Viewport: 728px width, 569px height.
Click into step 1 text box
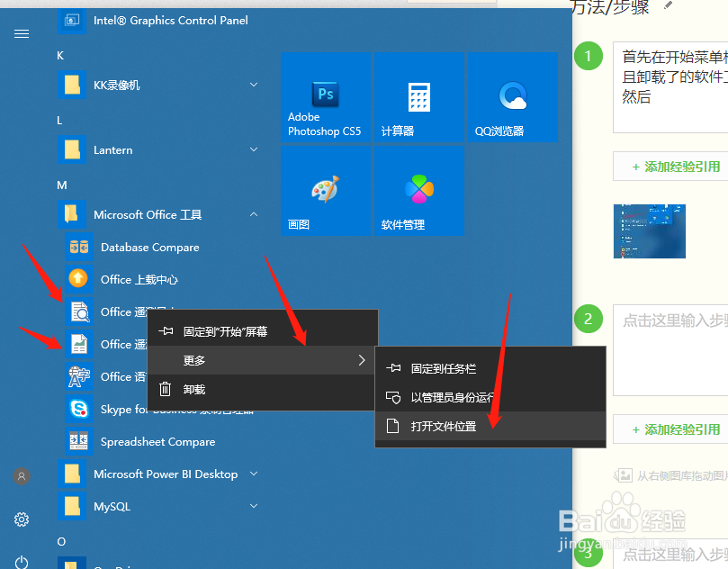pos(671,87)
